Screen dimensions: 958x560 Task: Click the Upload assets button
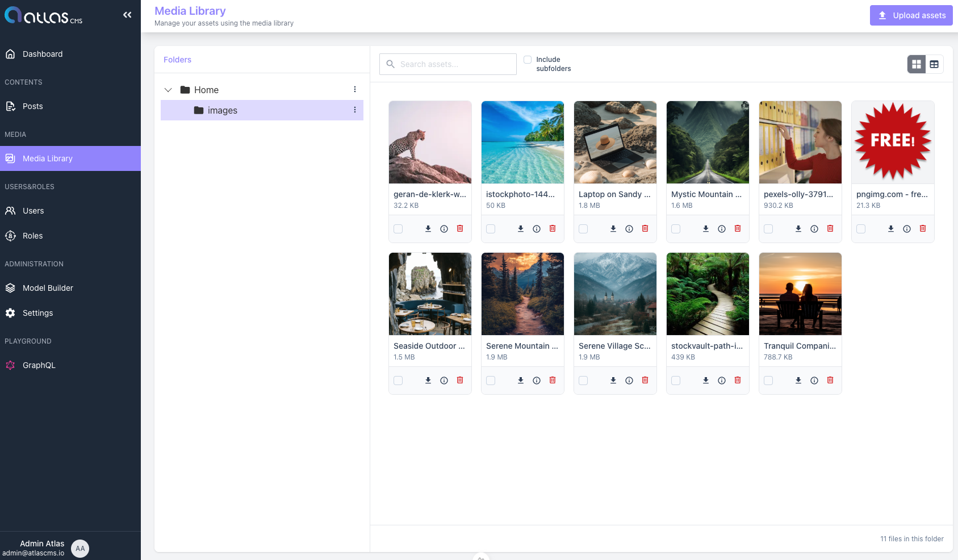(x=911, y=15)
